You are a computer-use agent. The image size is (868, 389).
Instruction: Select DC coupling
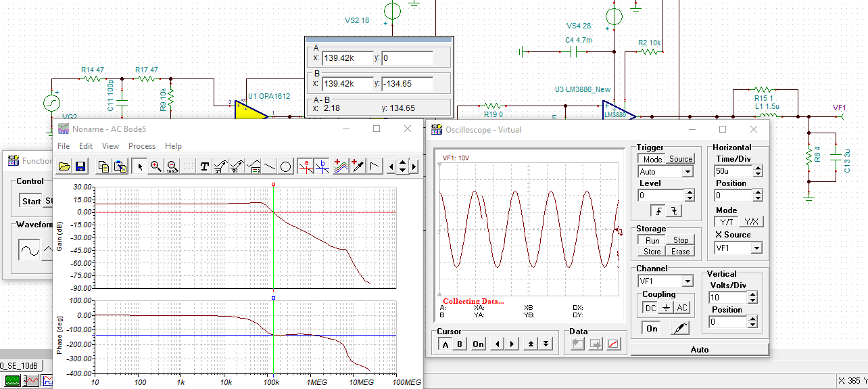pos(650,308)
